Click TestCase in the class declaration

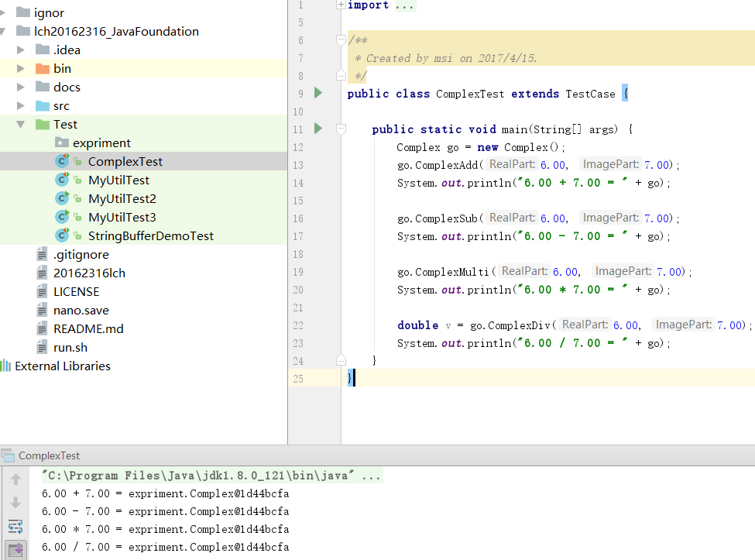tap(590, 94)
